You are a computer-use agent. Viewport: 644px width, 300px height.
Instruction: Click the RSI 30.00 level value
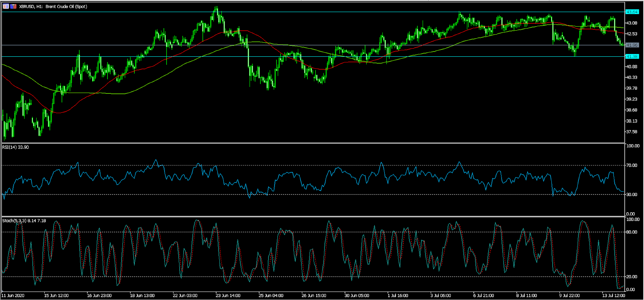click(x=632, y=194)
